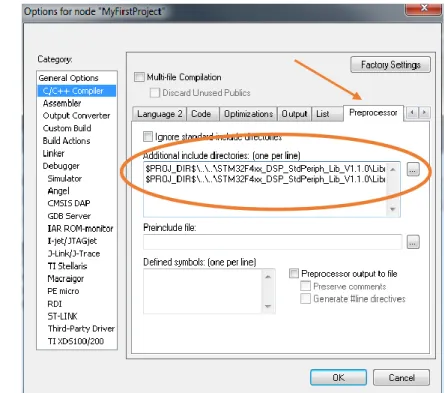Select IAR ROM-monitor category
This screenshot has width=445, height=393.
click(80, 229)
